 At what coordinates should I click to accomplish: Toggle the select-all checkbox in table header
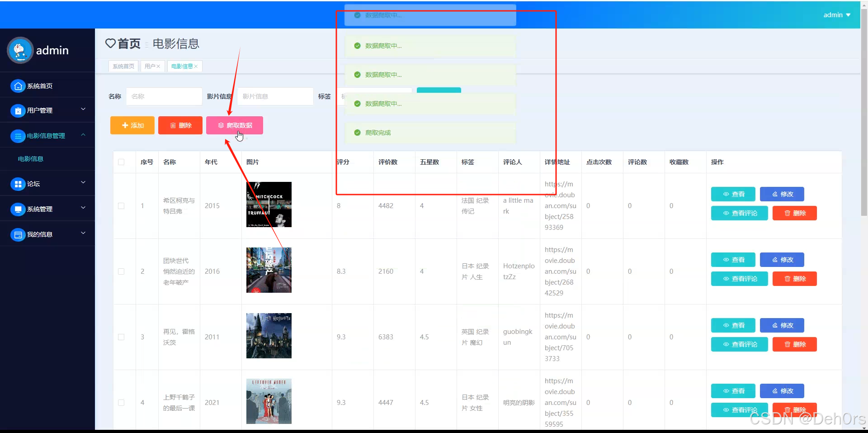tap(121, 162)
